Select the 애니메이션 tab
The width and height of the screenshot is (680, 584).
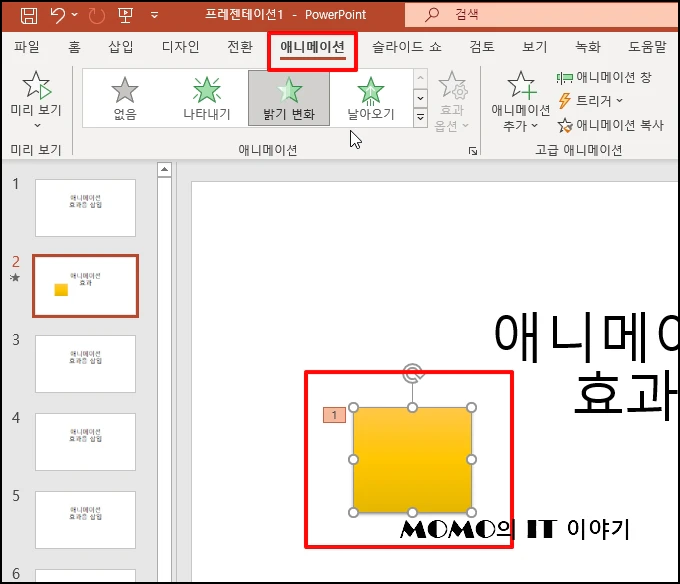[312, 46]
